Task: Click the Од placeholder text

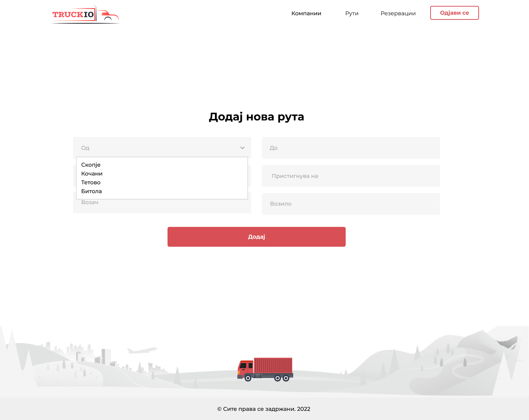Action: pyautogui.click(x=85, y=148)
